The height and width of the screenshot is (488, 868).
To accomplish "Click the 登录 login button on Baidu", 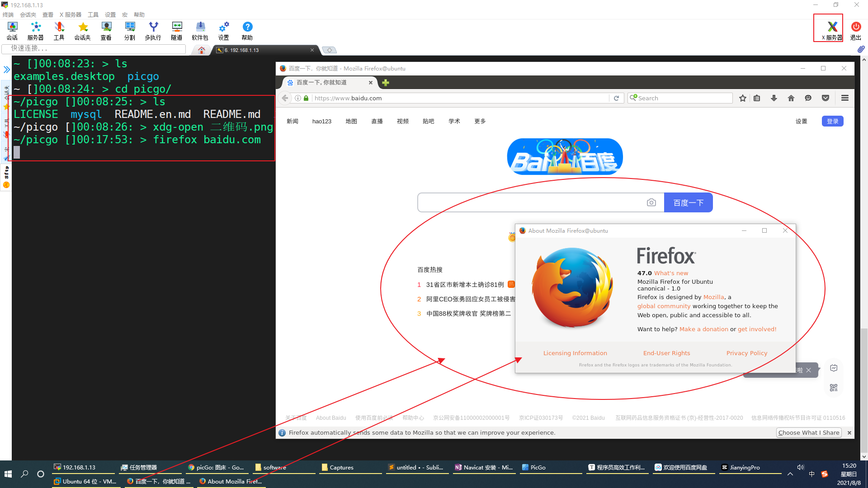I will [x=832, y=121].
